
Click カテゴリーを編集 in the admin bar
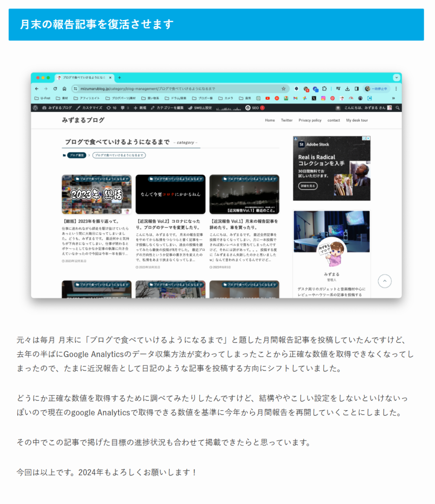click(x=167, y=108)
